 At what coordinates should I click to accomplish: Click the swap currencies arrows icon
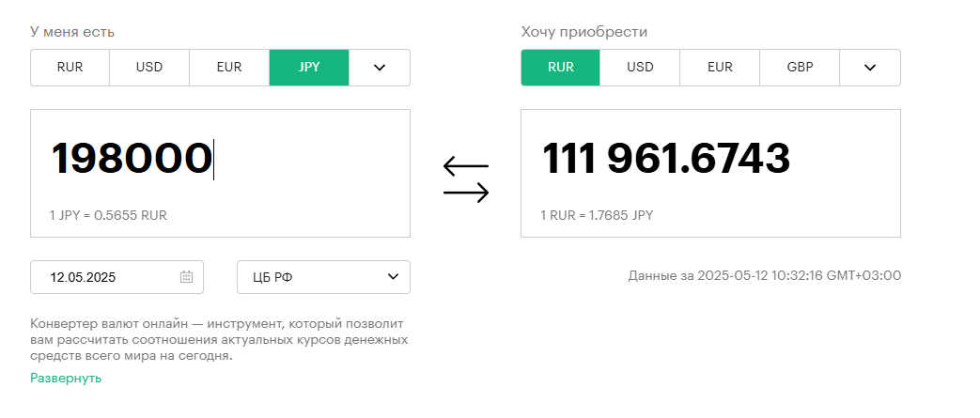pos(466,179)
